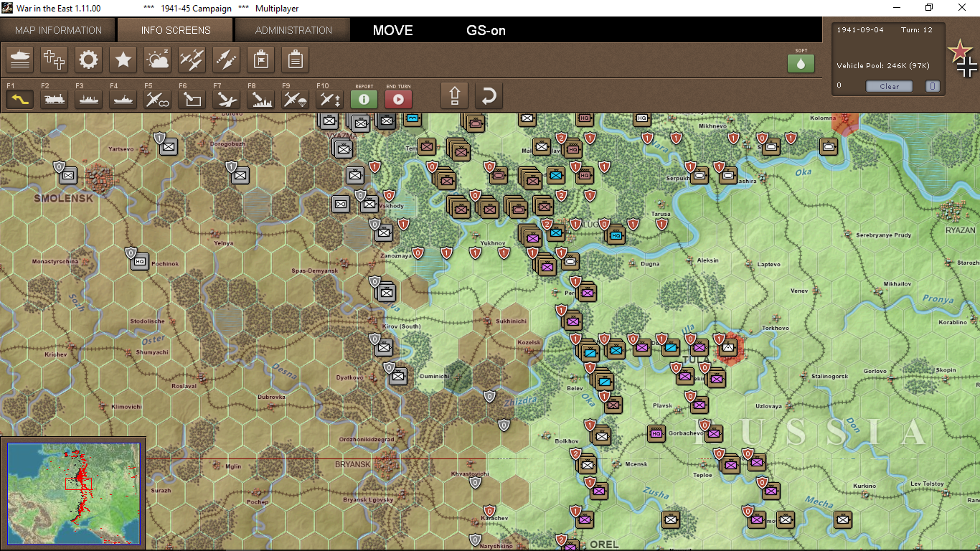
Task: Select F8 bomb city mode
Action: tap(261, 99)
